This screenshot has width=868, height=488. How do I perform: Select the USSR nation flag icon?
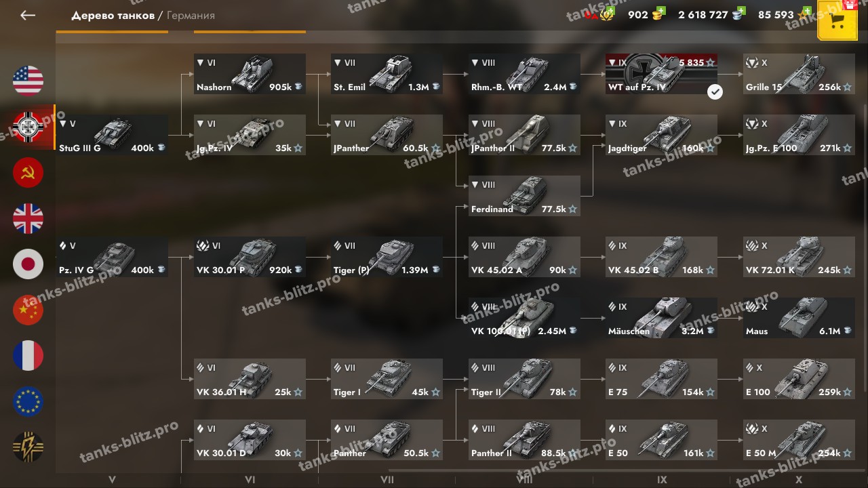coord(28,173)
